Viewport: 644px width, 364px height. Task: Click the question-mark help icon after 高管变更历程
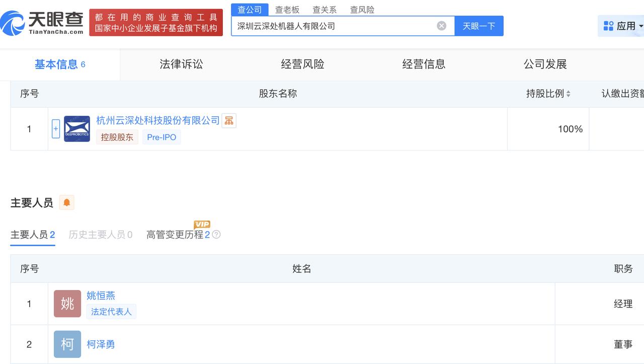(216, 235)
